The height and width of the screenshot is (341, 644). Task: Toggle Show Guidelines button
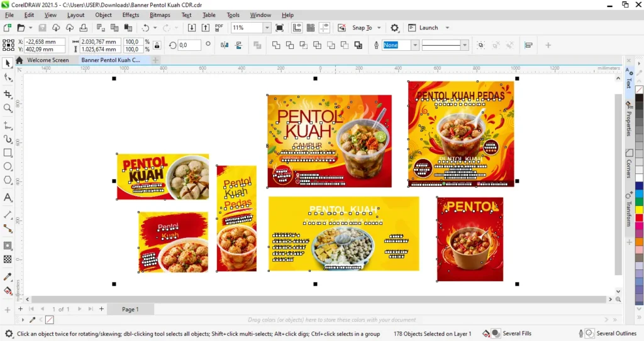click(325, 28)
